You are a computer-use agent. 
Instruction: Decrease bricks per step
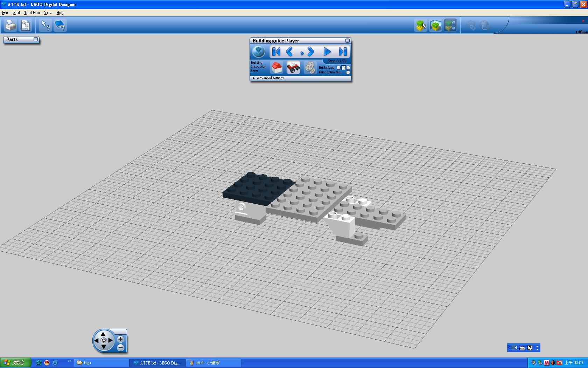point(339,68)
